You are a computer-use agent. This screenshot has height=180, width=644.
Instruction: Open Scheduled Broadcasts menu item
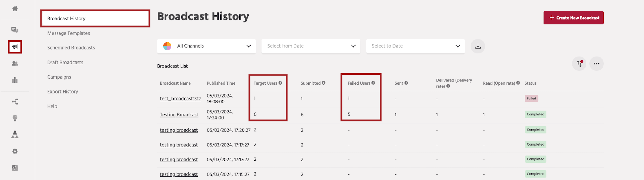[71, 48]
